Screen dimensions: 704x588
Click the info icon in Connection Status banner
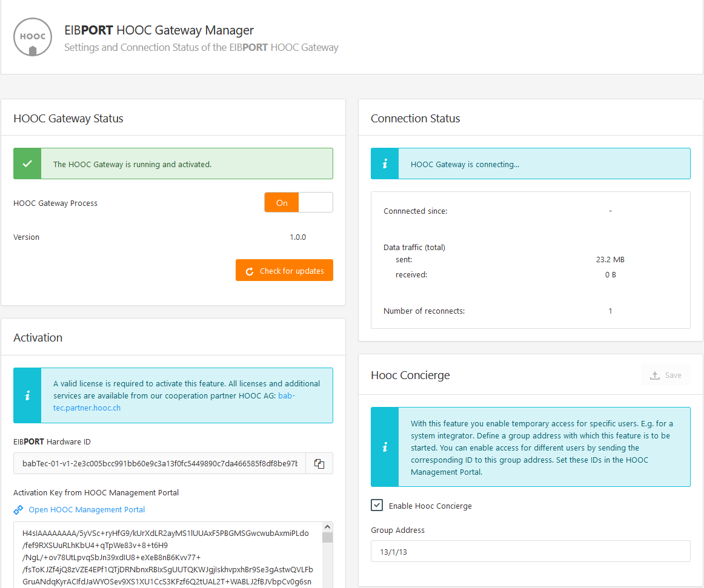pos(385,164)
